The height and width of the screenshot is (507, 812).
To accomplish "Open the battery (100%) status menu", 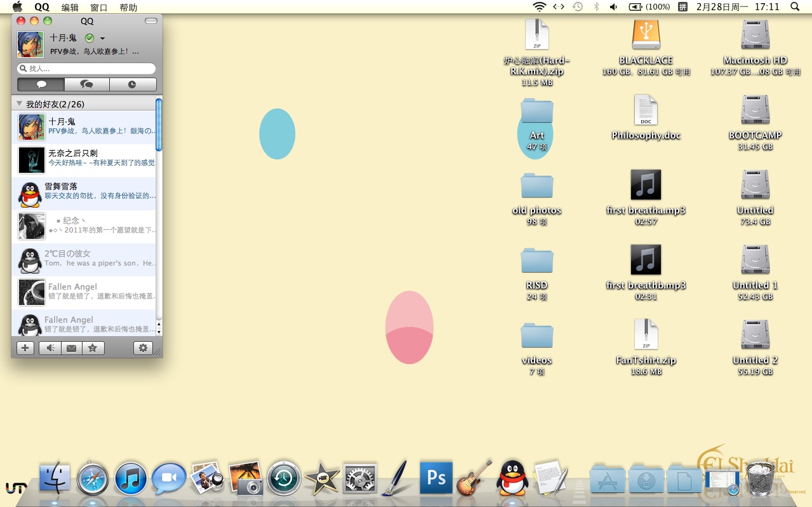I will pyautogui.click(x=649, y=7).
